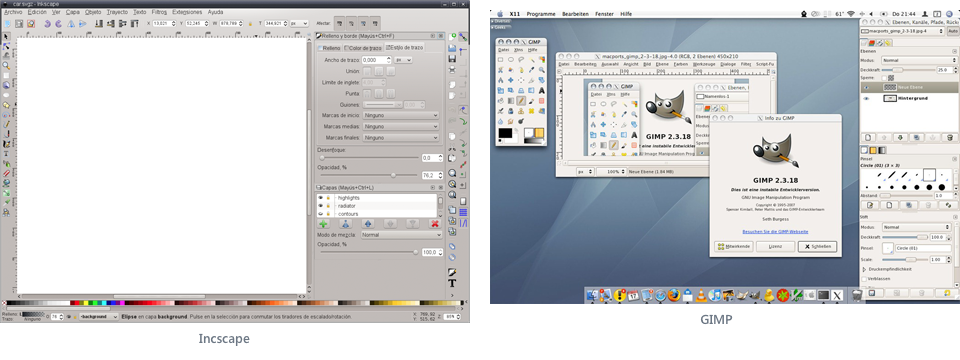Open Finder from the macOS dock
Image resolution: width=960 pixels, height=360 pixels.
tap(592, 294)
